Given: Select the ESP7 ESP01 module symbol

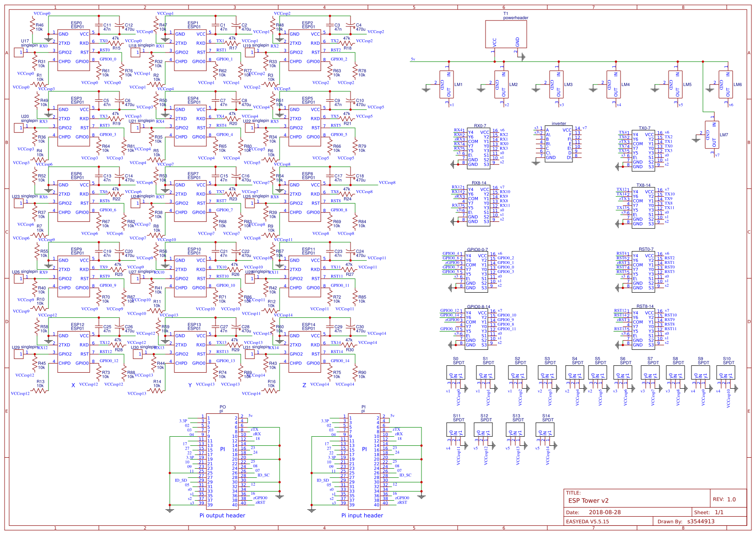Looking at the screenshot, I should tap(190, 201).
